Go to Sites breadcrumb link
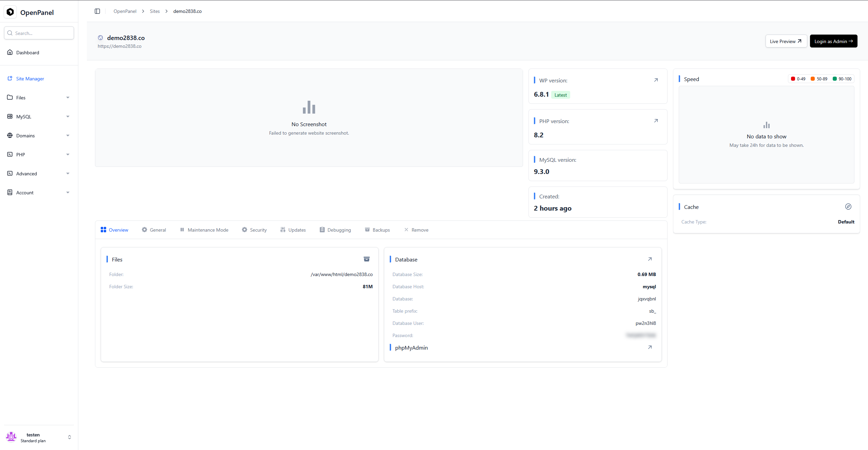 [x=155, y=11]
